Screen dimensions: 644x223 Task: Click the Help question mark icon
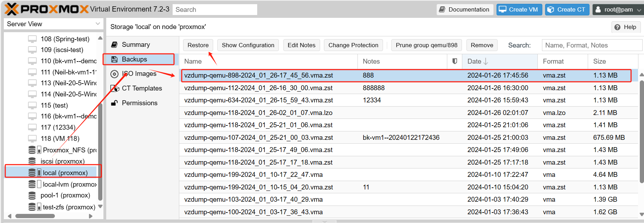[617, 27]
